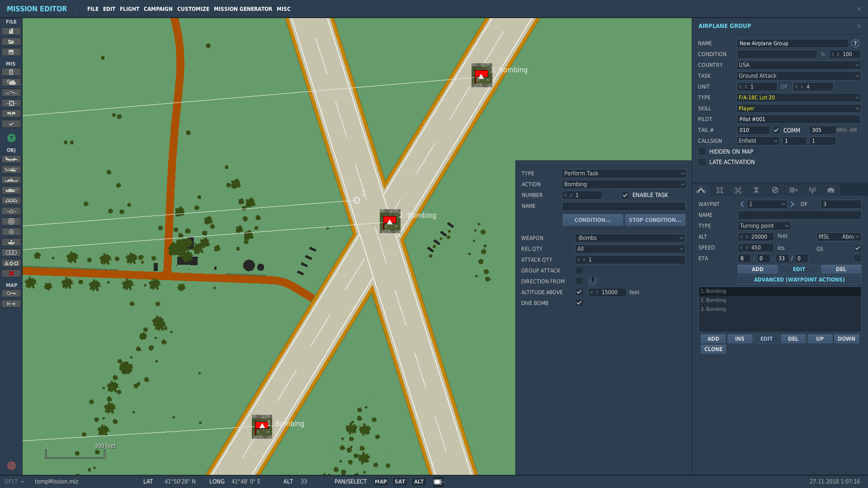Select the helicopter group tool
This screenshot has height=488, width=868.
(x=11, y=169)
